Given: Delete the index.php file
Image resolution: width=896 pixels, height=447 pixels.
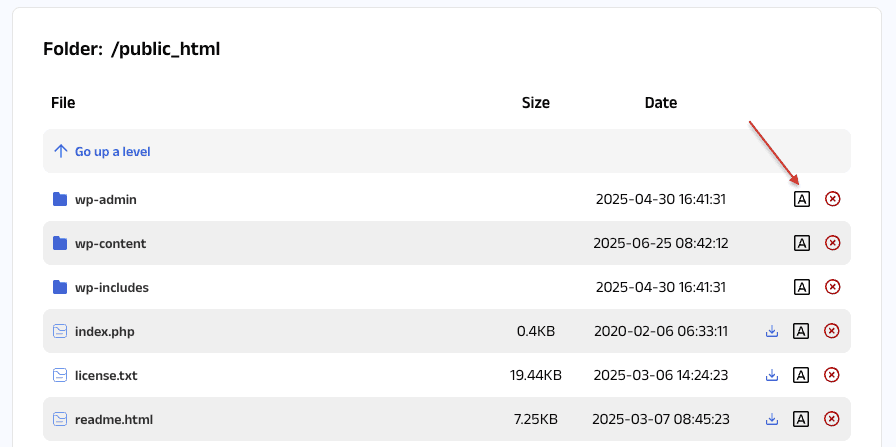Looking at the screenshot, I should (x=832, y=331).
